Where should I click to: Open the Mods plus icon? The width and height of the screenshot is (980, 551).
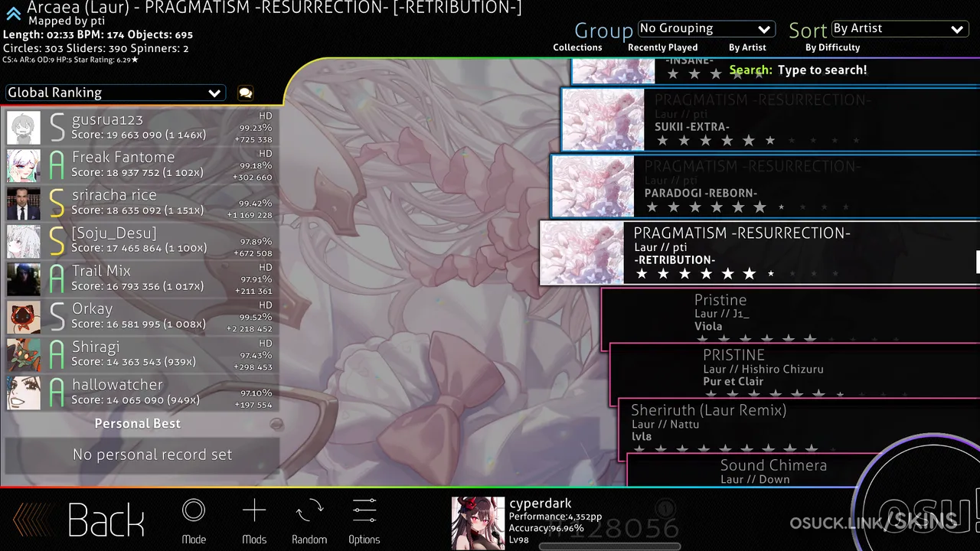(x=254, y=510)
